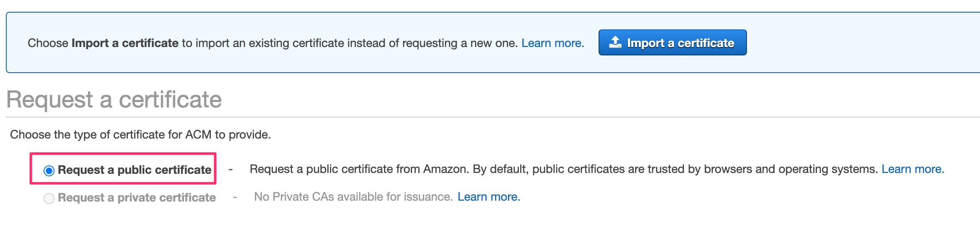
Task: Click the Request a public certificate label
Action: (x=135, y=170)
